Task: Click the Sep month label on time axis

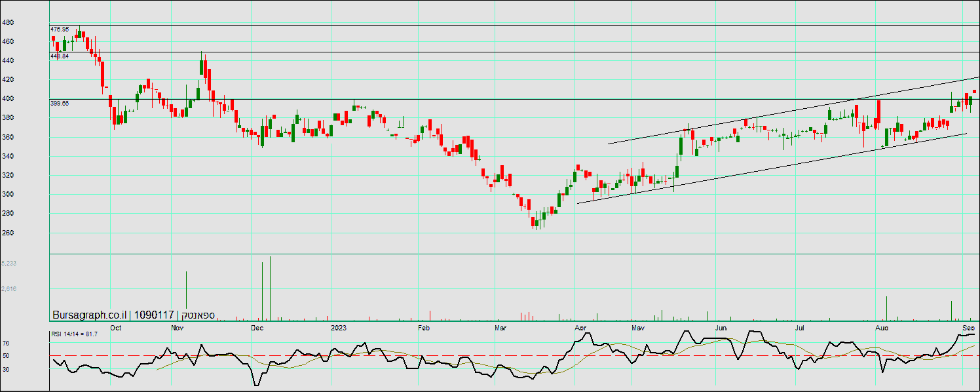Action: [969, 327]
